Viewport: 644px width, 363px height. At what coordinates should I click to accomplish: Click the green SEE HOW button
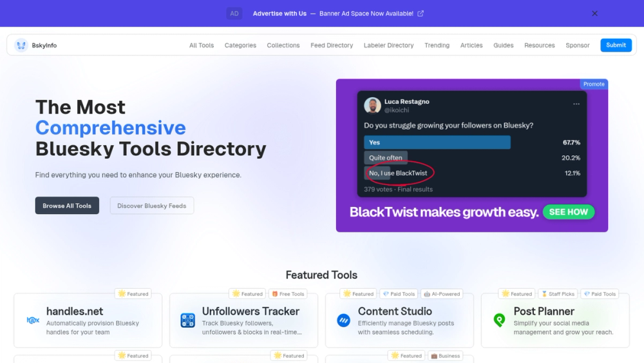click(x=569, y=212)
